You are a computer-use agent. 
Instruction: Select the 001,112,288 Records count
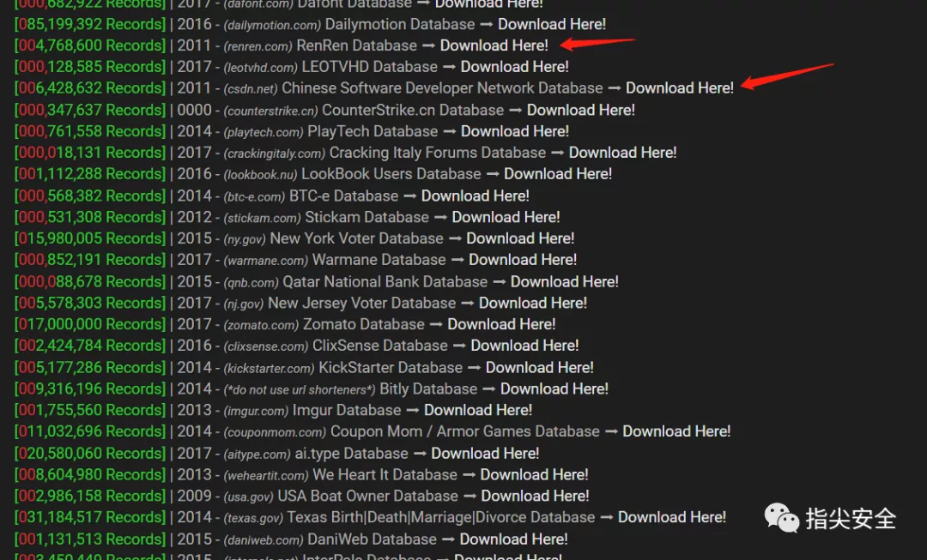click(x=90, y=174)
